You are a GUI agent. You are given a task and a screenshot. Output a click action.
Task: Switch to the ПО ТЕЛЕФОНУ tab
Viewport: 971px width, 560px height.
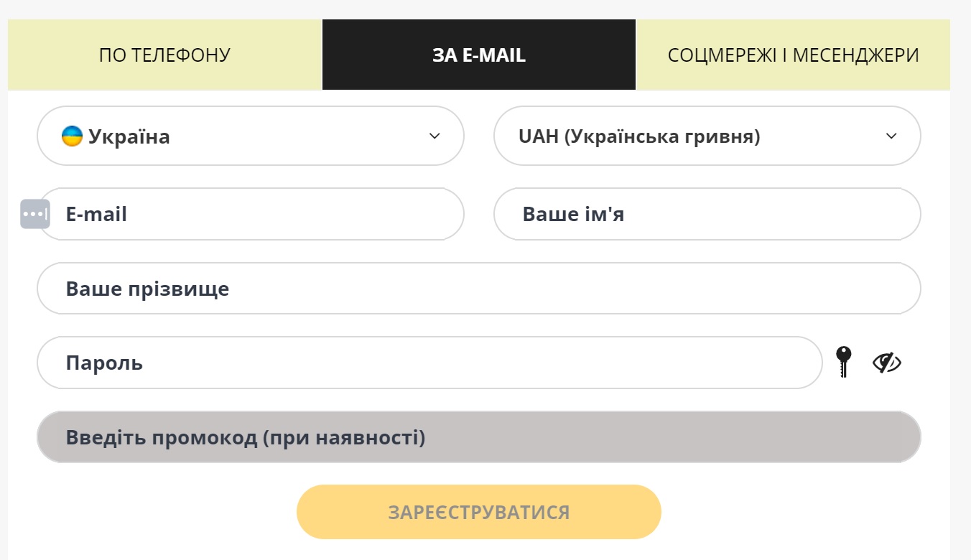pos(164,55)
